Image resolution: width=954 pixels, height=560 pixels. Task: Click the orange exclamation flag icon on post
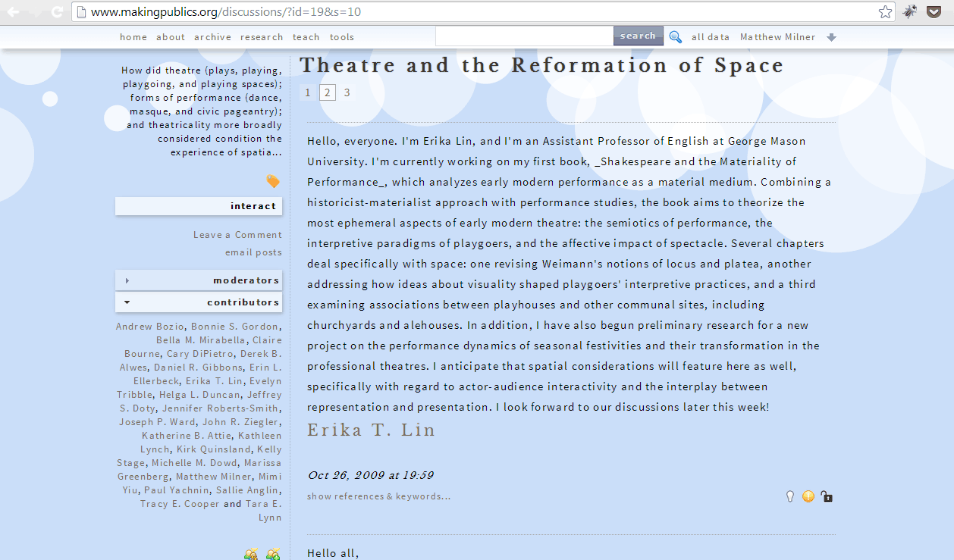coord(808,496)
